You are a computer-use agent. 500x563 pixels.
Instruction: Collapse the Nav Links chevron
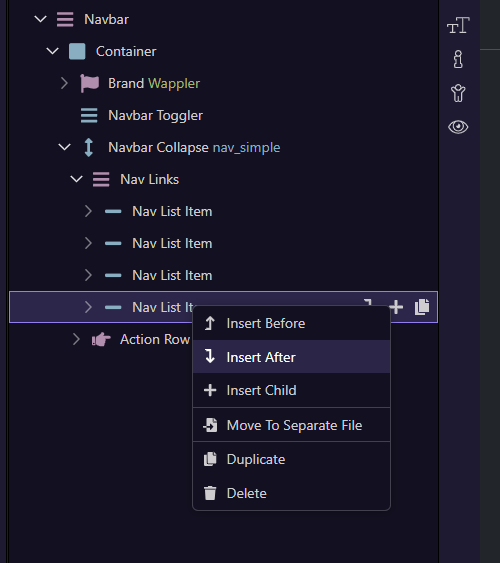tap(76, 179)
